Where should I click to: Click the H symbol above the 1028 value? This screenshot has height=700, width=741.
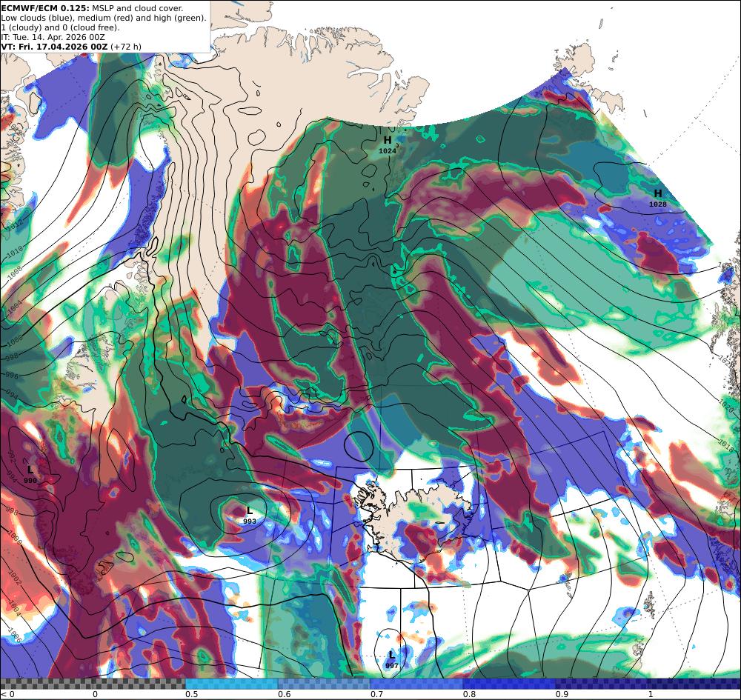coord(658,193)
